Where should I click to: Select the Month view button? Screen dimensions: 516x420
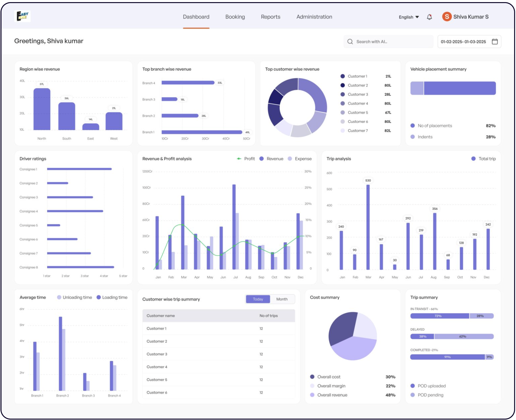pos(282,299)
